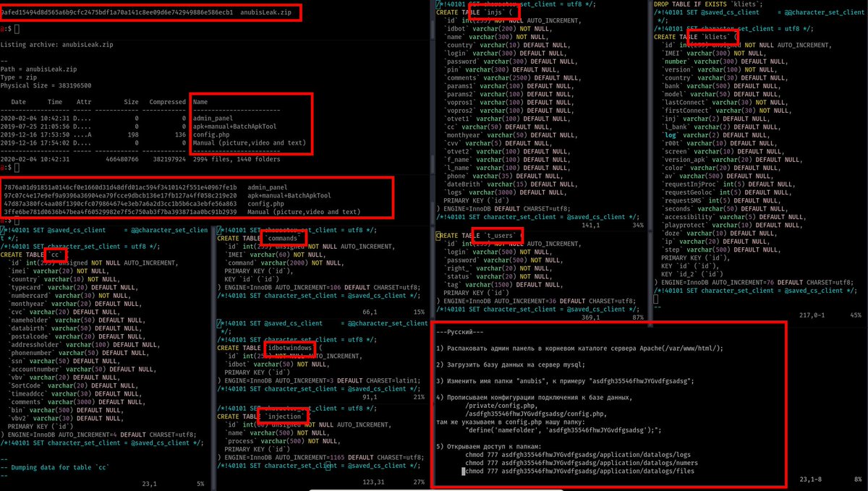Select the hash starting with 47d87a380fc4aa
This screenshot has height=491, width=868.
tap(120, 204)
